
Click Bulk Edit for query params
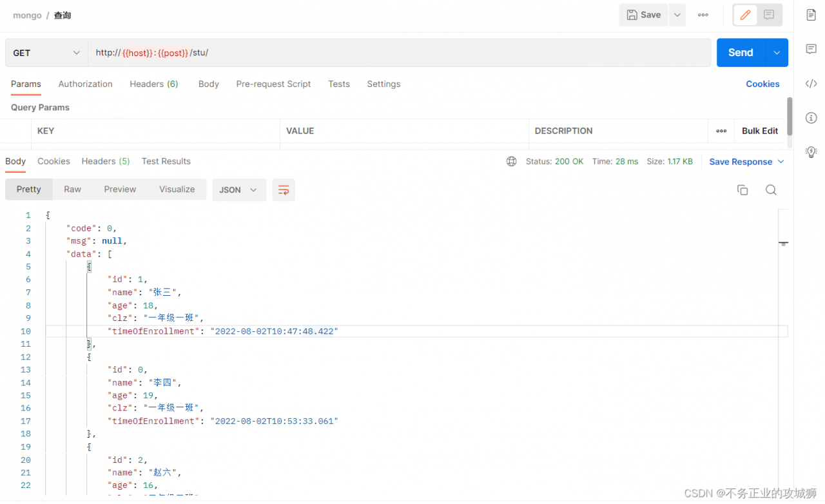(760, 131)
